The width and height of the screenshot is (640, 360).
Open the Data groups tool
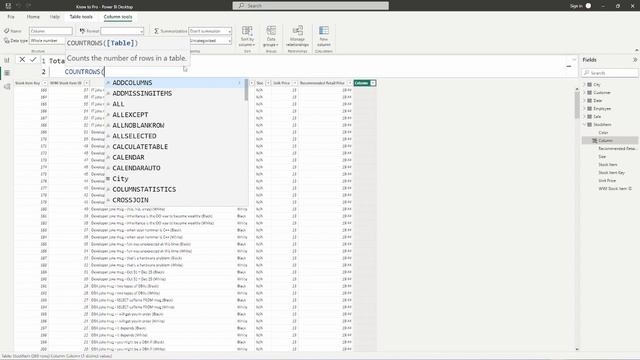coord(271,36)
